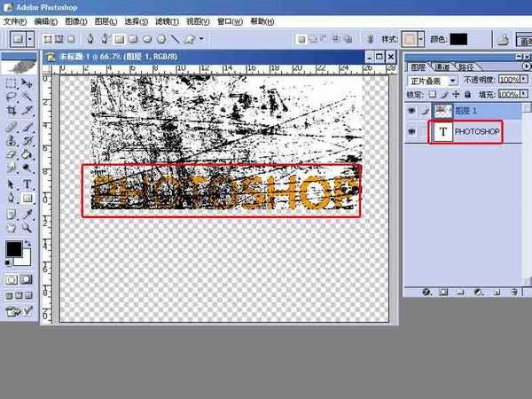Open the 文件 menu

[15, 20]
